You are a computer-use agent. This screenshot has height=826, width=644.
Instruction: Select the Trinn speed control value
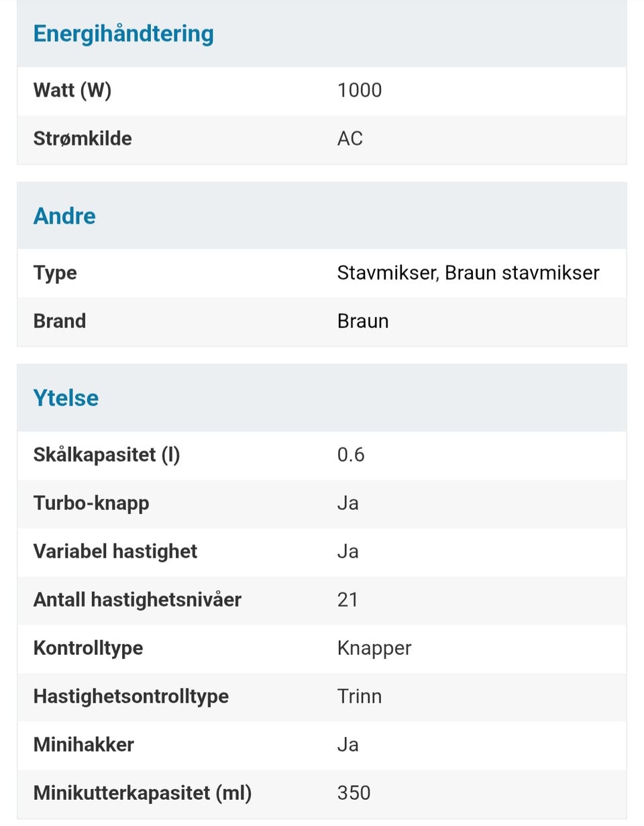pos(360,696)
